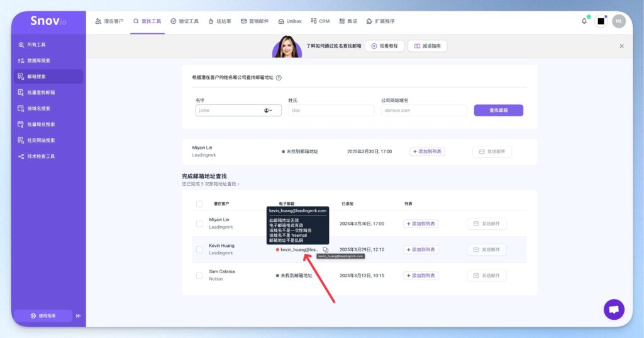Click 添加到列表 in Miyavi Lin table row

pyautogui.click(x=421, y=224)
